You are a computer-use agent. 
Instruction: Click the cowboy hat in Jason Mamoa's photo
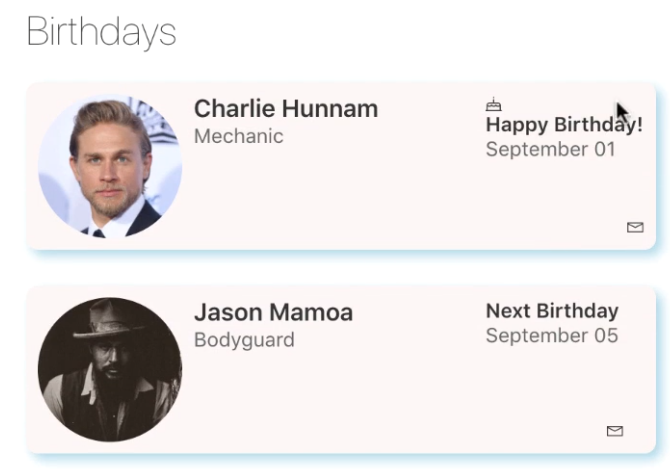107,320
